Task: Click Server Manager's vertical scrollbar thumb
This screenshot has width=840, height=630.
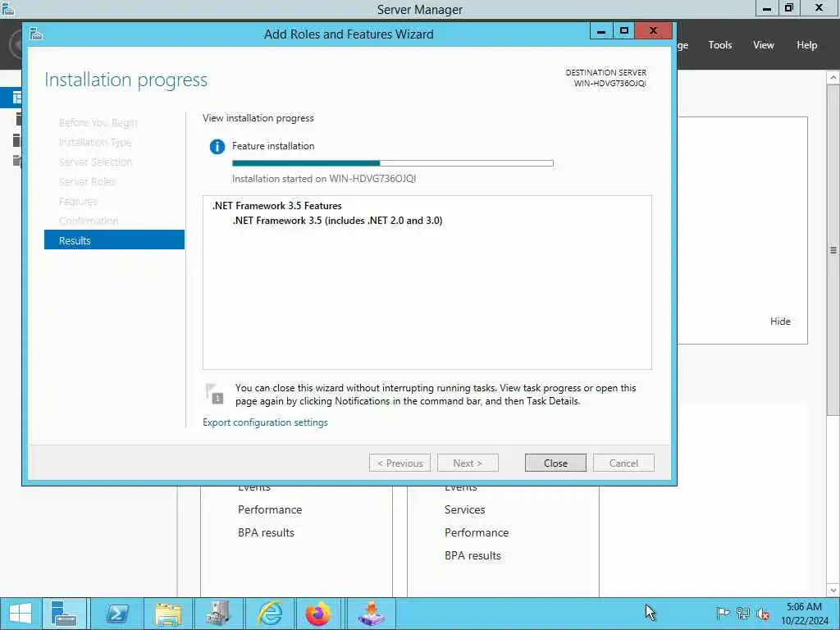Action: coord(833,249)
